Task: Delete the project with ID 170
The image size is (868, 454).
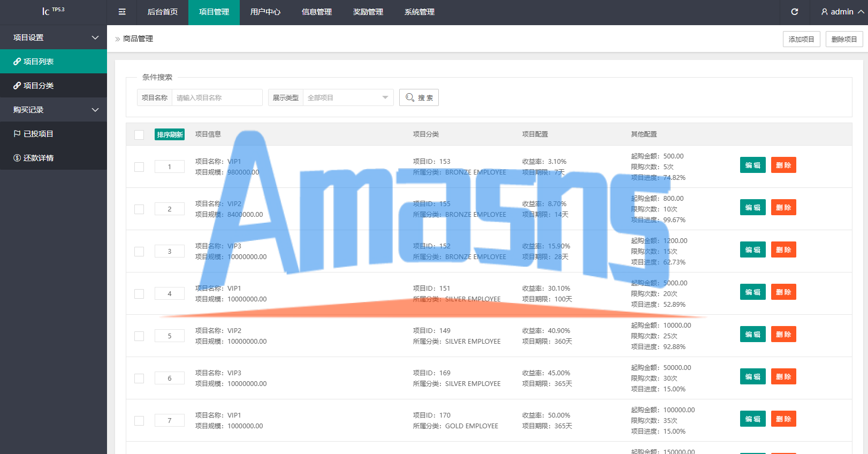Action: tap(783, 419)
